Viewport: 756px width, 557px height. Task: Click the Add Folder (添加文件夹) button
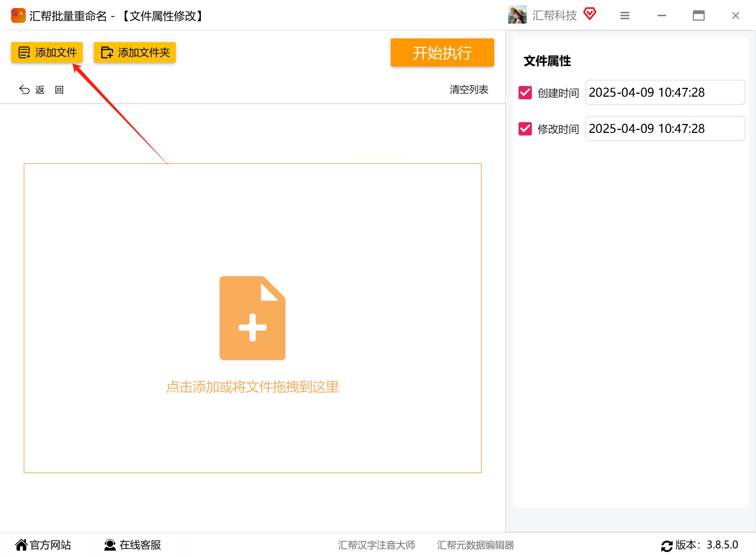pyautogui.click(x=135, y=52)
